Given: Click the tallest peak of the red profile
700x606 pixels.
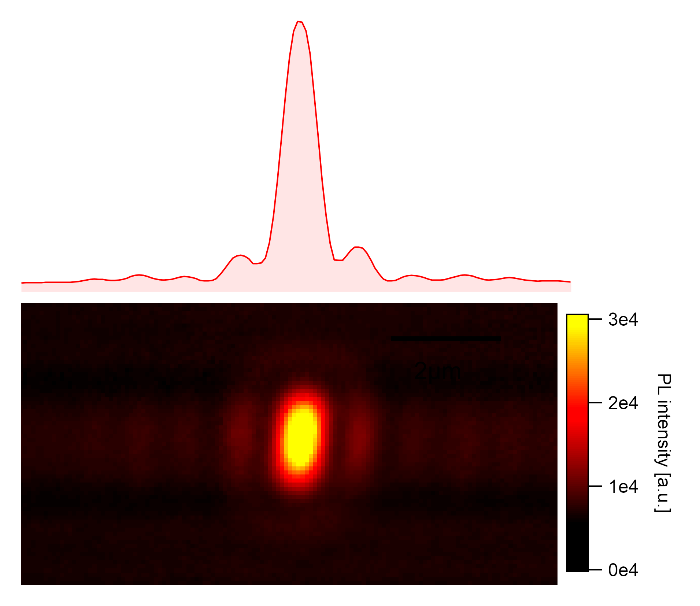Looking at the screenshot, I should coord(299,26).
